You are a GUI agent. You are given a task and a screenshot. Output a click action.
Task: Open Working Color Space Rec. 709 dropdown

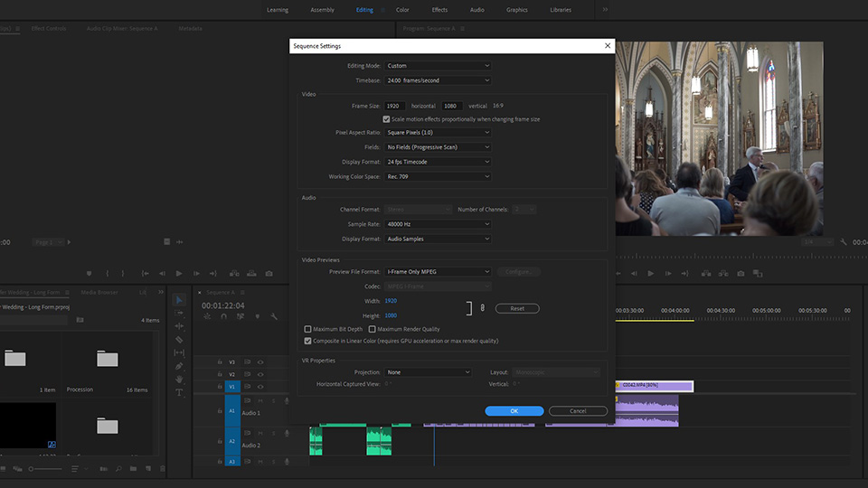click(x=438, y=176)
